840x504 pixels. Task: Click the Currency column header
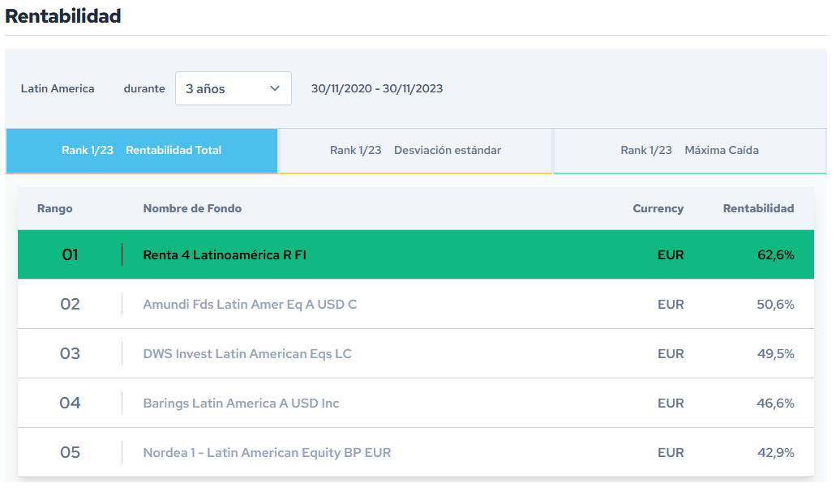(658, 208)
